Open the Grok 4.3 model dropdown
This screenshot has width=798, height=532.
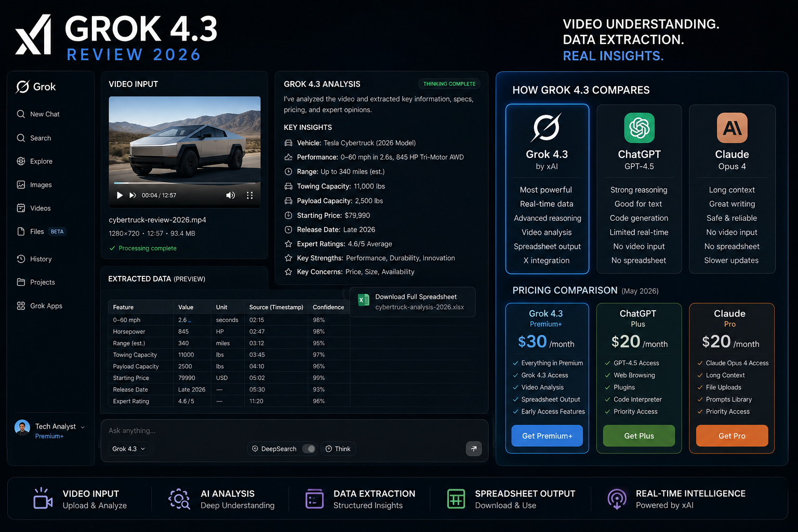[129, 449]
